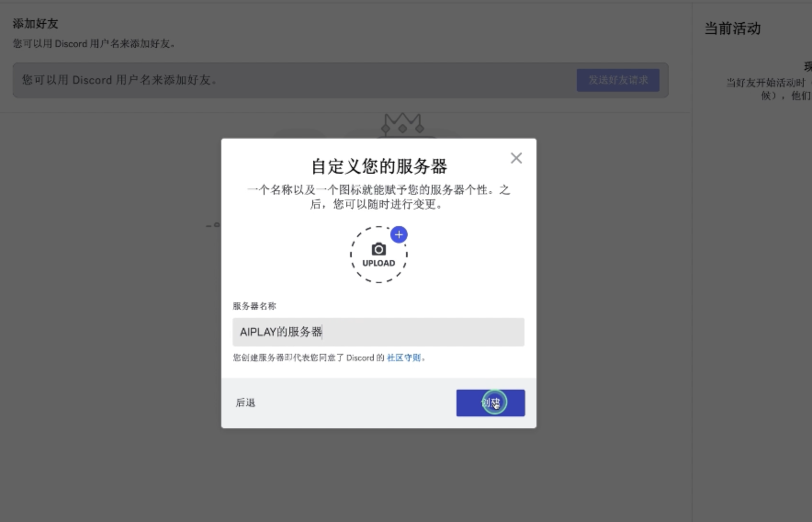Click the blue plus badge on upload
Viewport: 812px width, 522px height.
coord(399,235)
